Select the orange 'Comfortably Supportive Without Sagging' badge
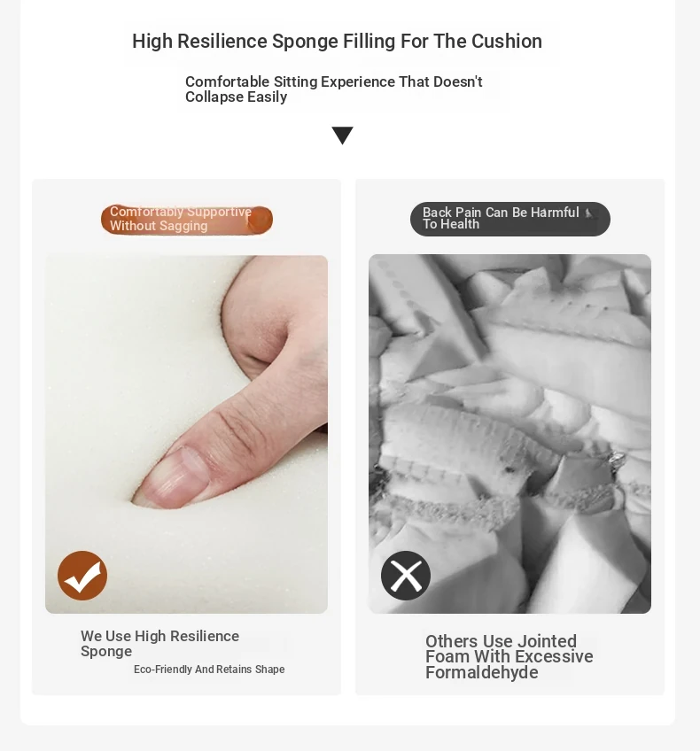 click(186, 220)
